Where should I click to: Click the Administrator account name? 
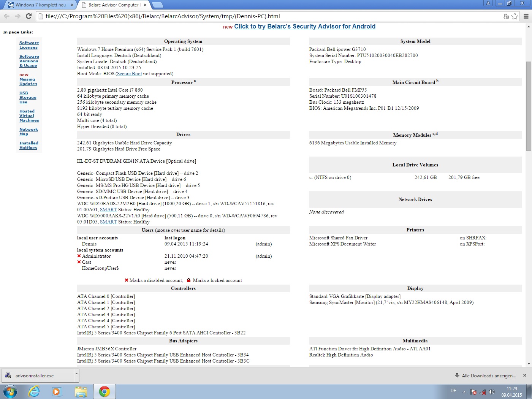[x=97, y=256]
